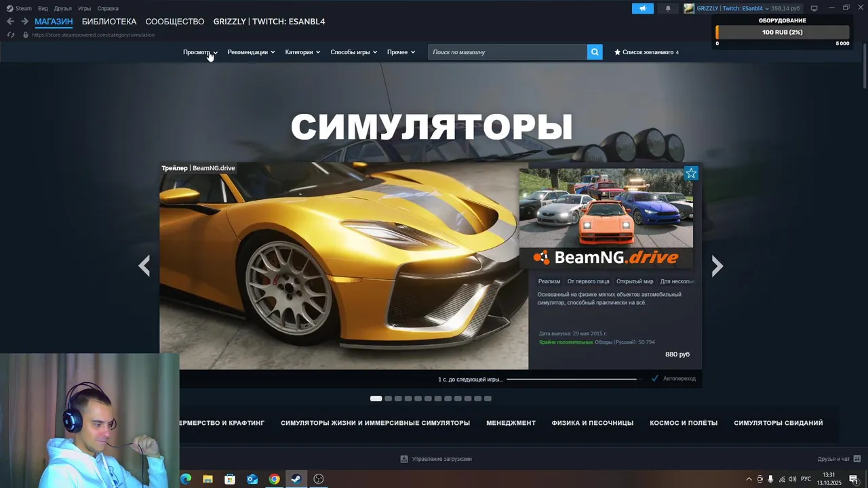The image size is (868, 488).
Task: Open the Справка menu
Action: point(108,8)
